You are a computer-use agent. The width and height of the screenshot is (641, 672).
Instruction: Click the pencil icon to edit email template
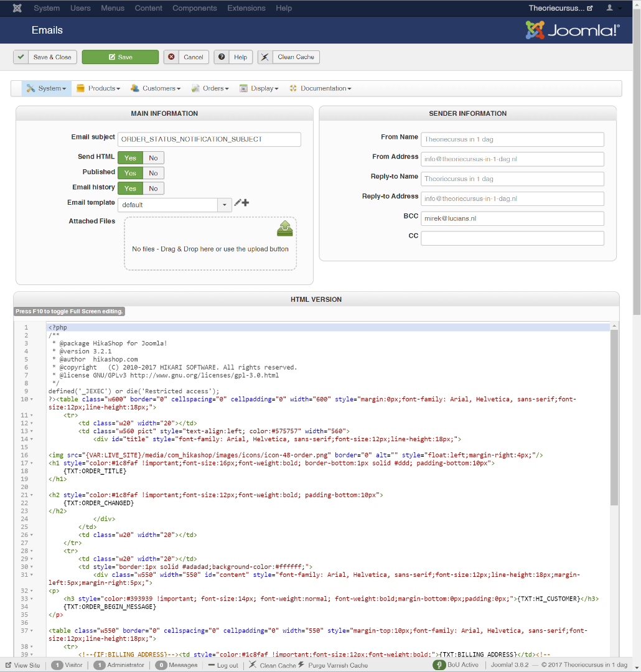pyautogui.click(x=238, y=203)
